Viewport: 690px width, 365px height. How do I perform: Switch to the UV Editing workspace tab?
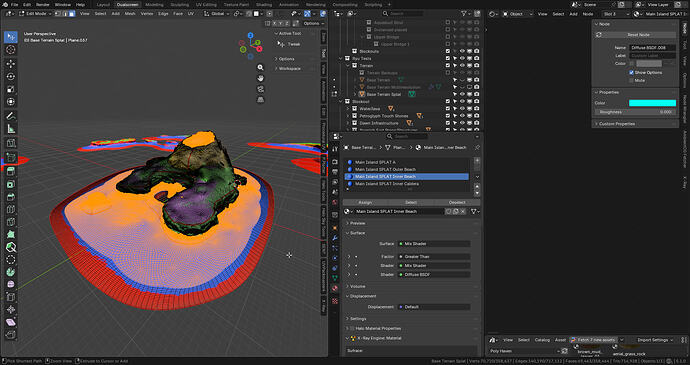tap(207, 4)
